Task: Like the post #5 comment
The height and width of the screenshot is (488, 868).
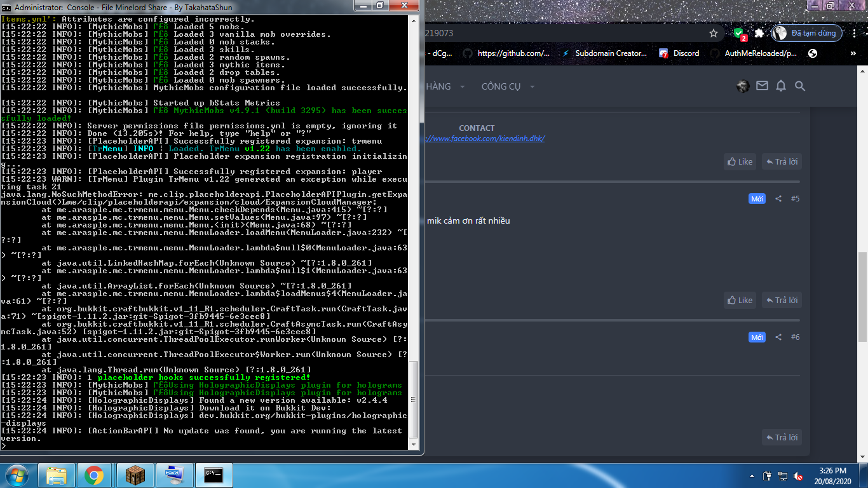Action: [x=740, y=300]
